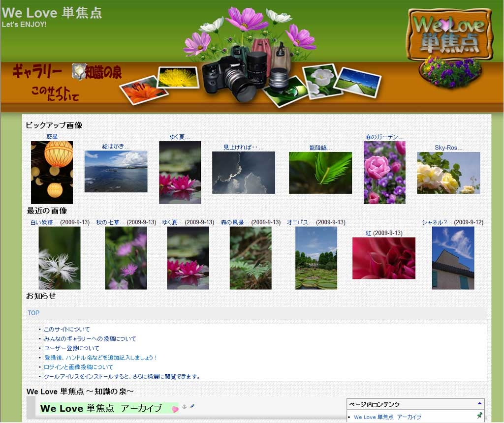Open the Sky-Ros yellow roses thumbnail
The width and height of the screenshot is (504, 423).
pyautogui.click(x=448, y=173)
